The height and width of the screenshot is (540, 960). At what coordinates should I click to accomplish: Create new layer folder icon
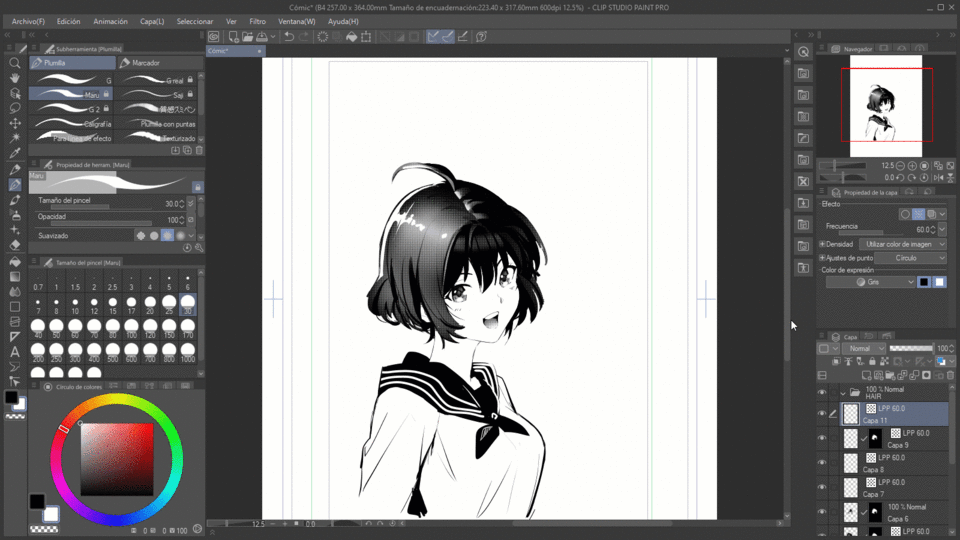[x=890, y=375]
